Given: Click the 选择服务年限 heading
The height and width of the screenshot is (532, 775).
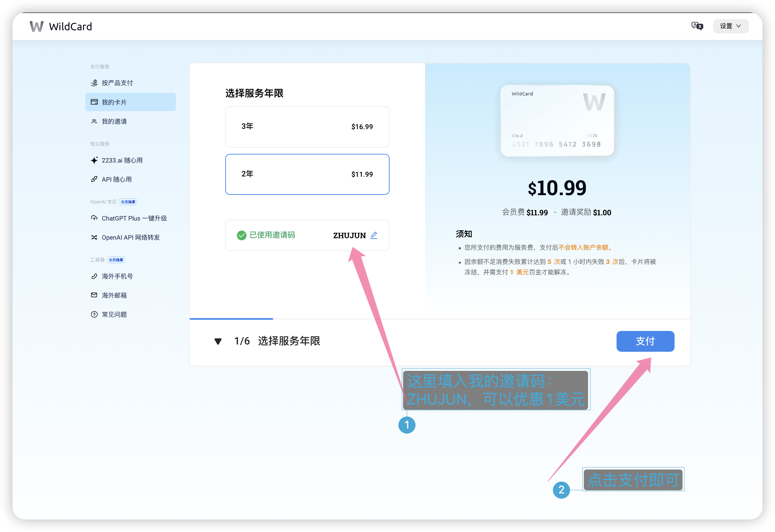Looking at the screenshot, I should tap(254, 93).
